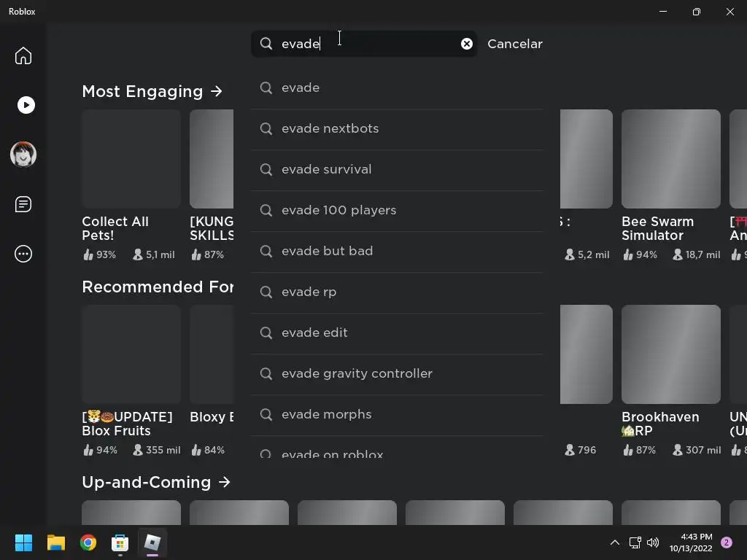Image resolution: width=747 pixels, height=560 pixels.
Task: Click the Cancelar button
Action: 514,44
